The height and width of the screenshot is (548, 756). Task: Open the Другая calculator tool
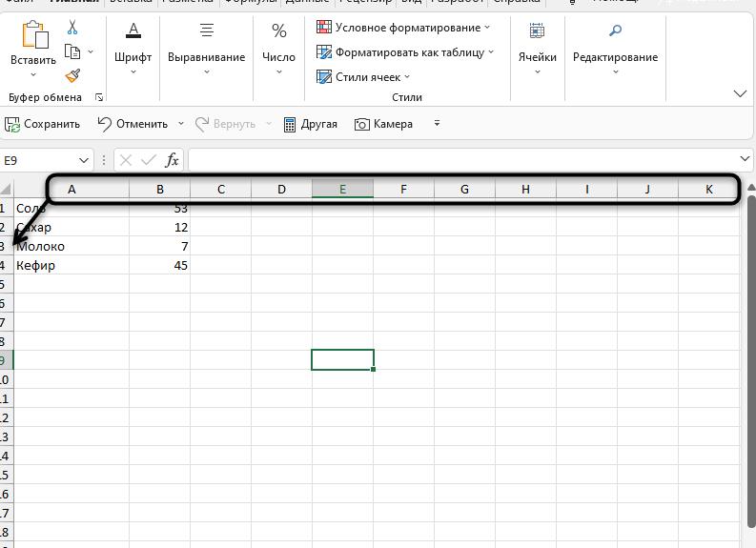310,124
